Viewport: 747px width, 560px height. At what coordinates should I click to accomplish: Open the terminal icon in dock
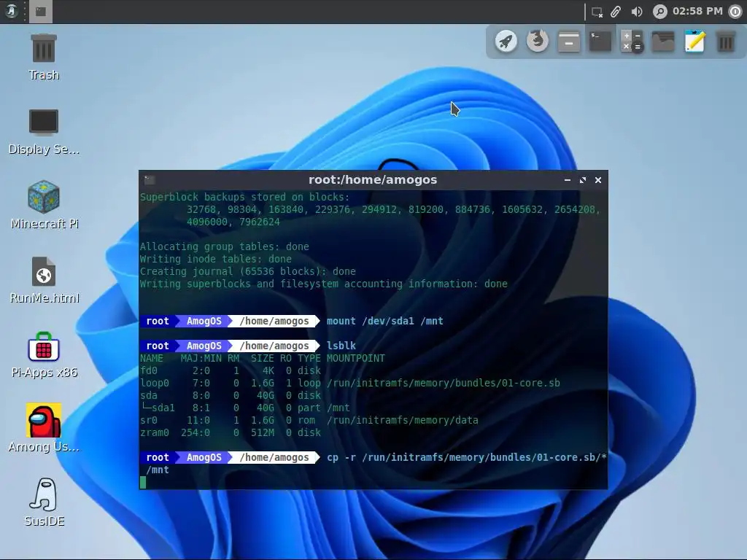(x=600, y=42)
